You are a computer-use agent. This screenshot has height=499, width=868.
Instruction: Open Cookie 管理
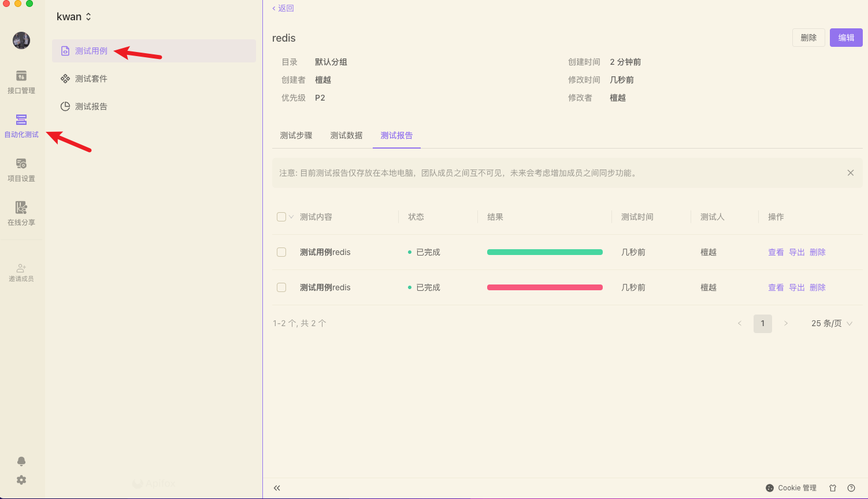pos(791,488)
